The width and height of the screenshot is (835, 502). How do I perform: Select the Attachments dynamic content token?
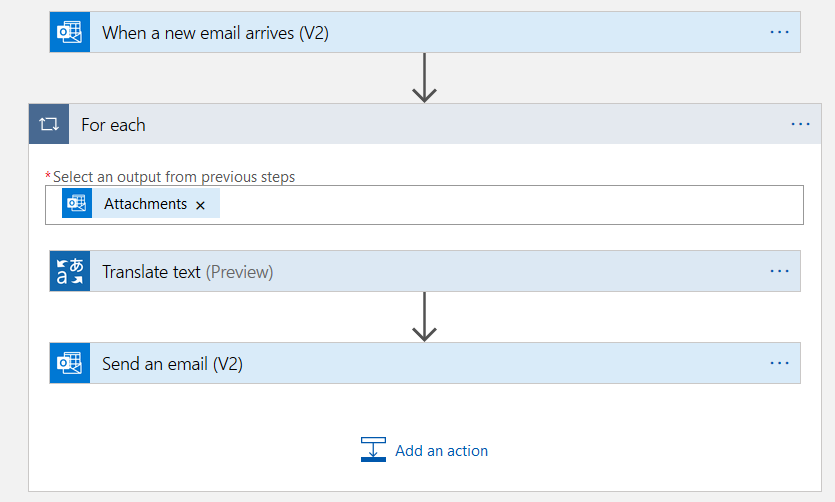[x=145, y=204]
